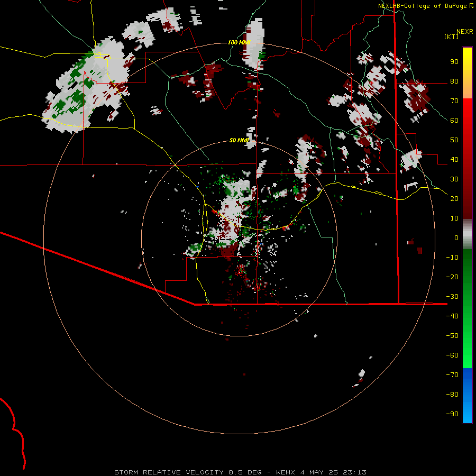Click the 40 value on the velocity scale

coord(454,160)
